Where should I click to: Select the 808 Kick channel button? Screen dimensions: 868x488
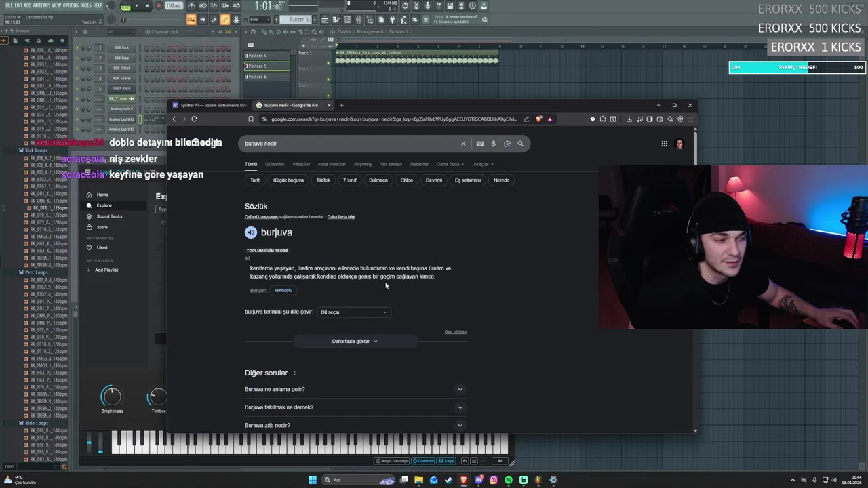[x=121, y=47]
